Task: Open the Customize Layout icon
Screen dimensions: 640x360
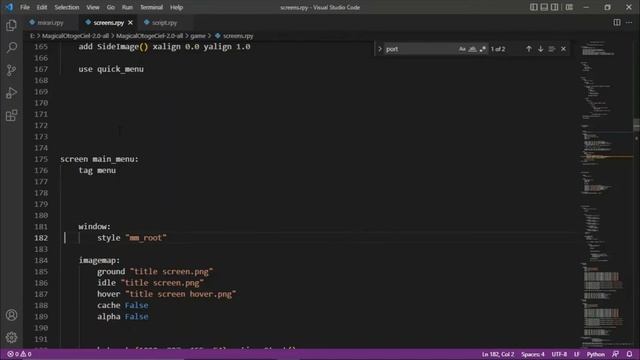Action: (569, 7)
